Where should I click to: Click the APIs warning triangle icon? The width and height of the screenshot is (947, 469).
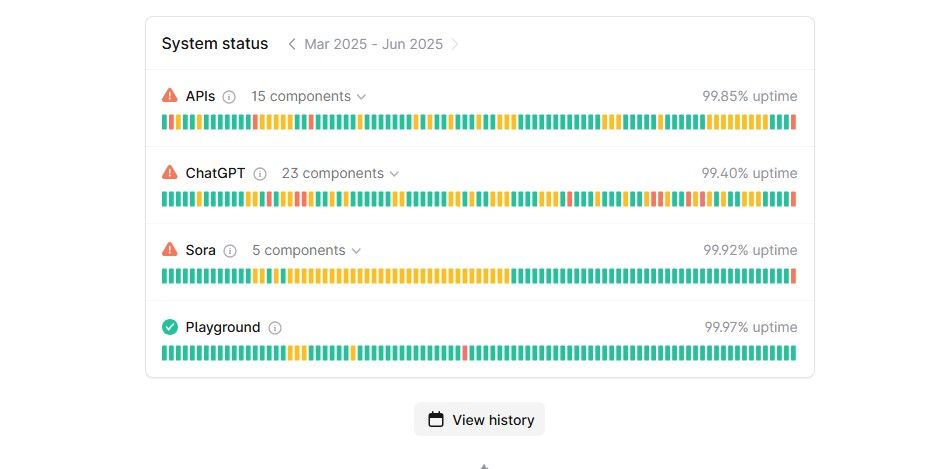[x=170, y=96]
